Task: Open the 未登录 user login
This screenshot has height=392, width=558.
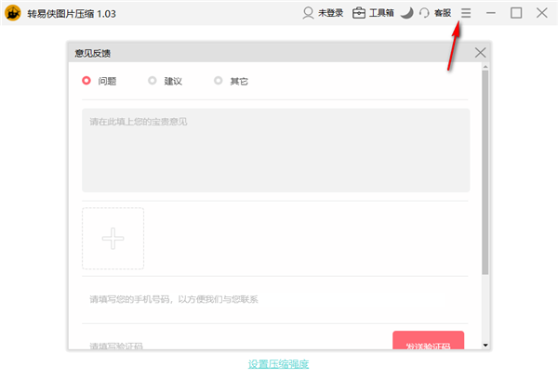Action: click(x=323, y=13)
